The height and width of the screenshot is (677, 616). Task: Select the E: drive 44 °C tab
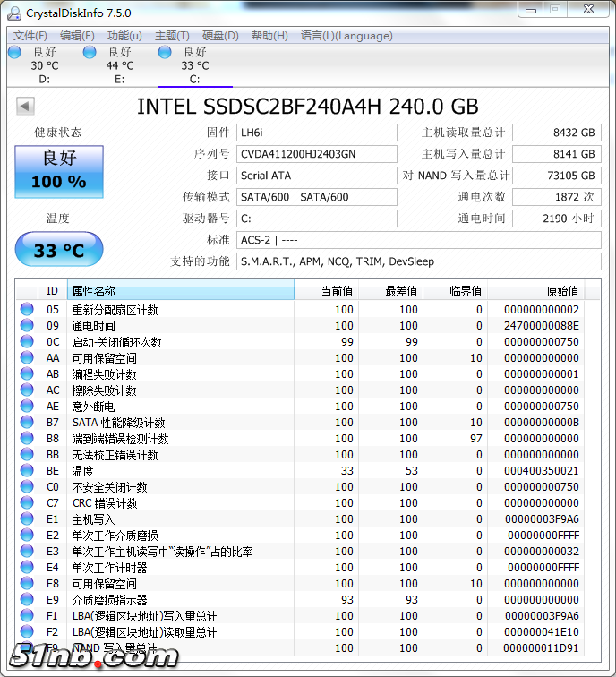[118, 65]
